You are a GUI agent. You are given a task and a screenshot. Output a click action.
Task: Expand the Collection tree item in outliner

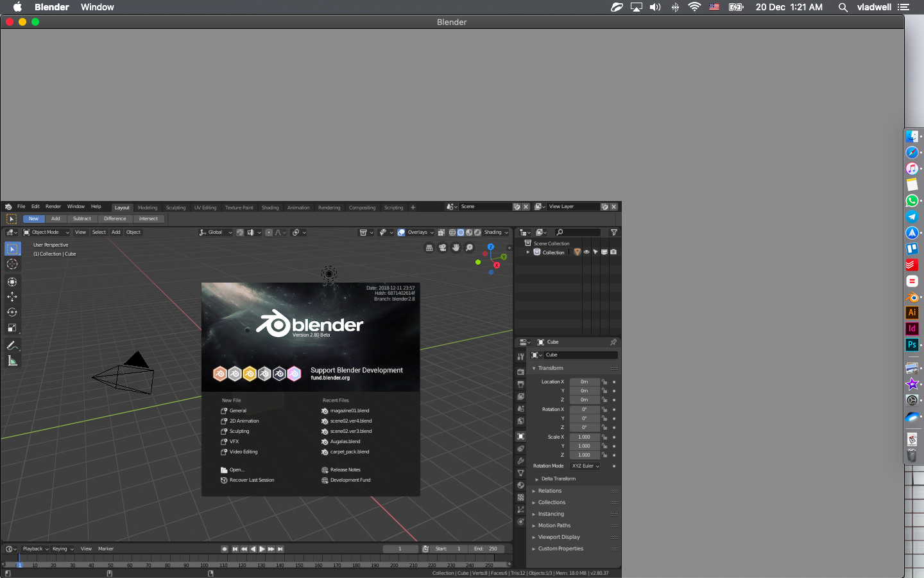pos(528,252)
